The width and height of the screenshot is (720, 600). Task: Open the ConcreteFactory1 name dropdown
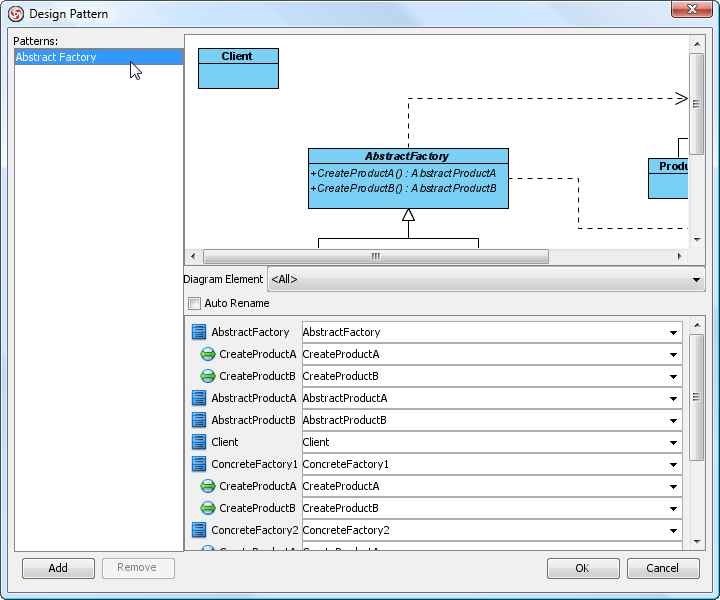point(673,465)
